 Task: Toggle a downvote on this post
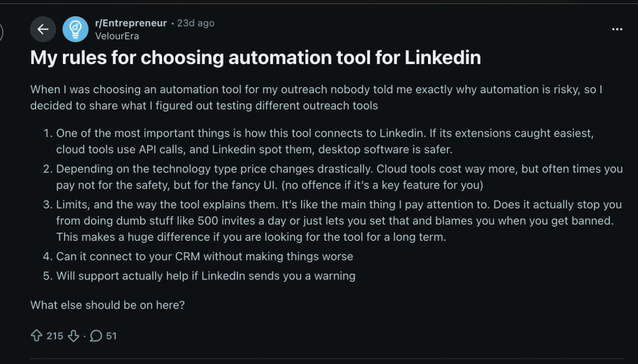(x=74, y=335)
